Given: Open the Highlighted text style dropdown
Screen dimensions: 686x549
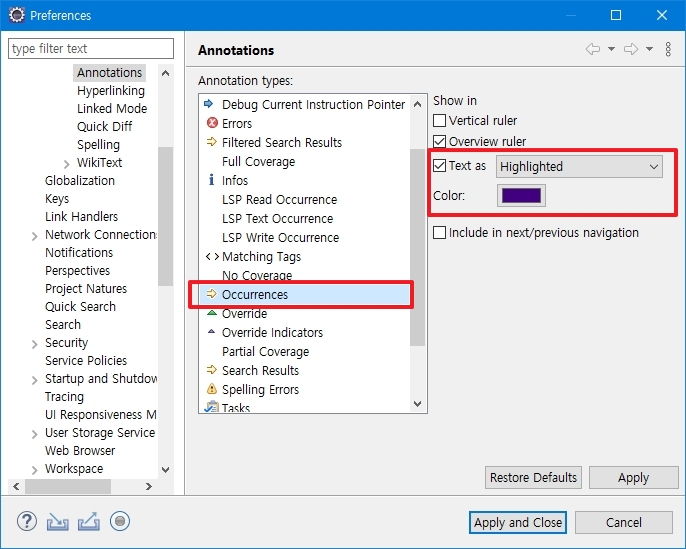Looking at the screenshot, I should coord(579,167).
